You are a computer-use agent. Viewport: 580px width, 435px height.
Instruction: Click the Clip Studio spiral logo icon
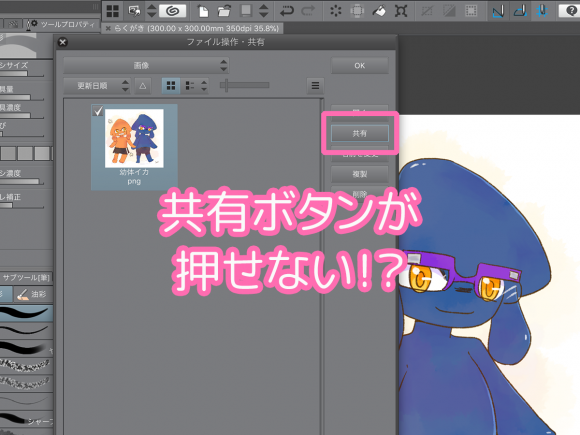(172, 11)
